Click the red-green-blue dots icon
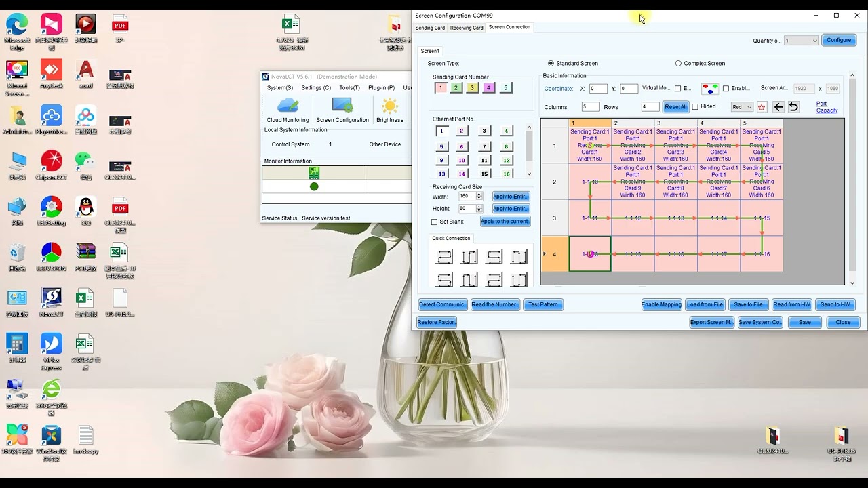 click(x=710, y=89)
